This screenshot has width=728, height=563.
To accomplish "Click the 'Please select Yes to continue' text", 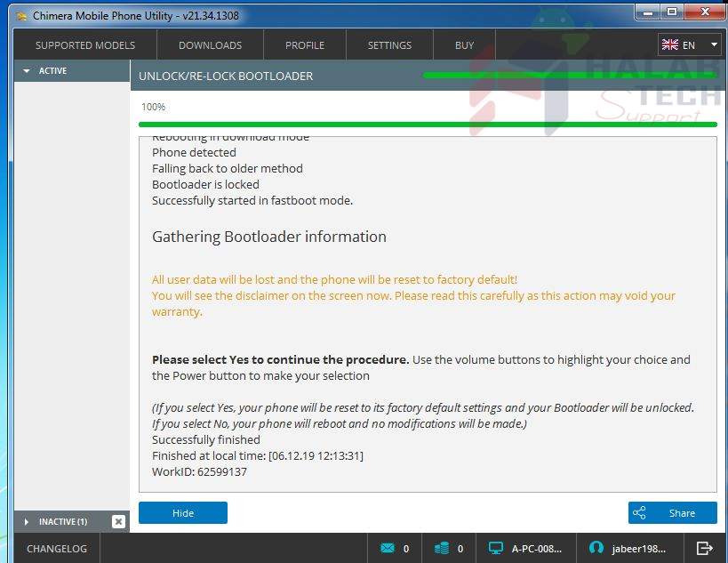I will click(x=280, y=359).
